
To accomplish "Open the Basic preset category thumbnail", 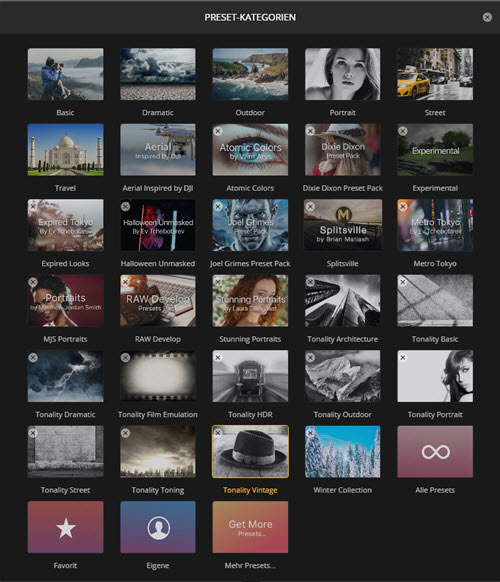I will tap(65, 74).
